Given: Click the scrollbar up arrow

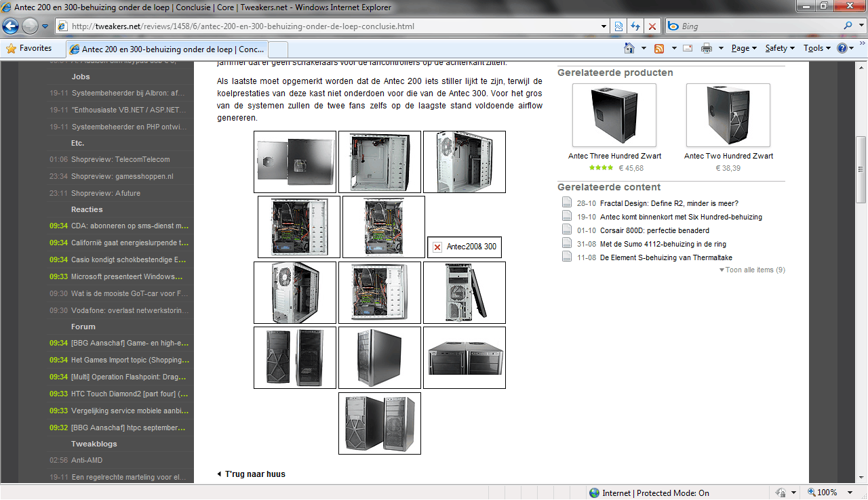Looking at the screenshot, I should pyautogui.click(x=862, y=66).
